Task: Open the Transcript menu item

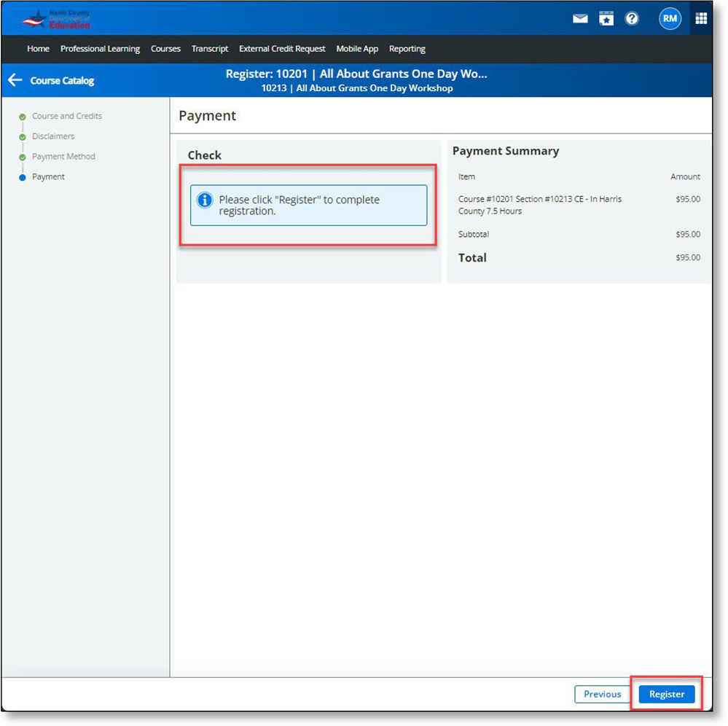Action: (210, 49)
